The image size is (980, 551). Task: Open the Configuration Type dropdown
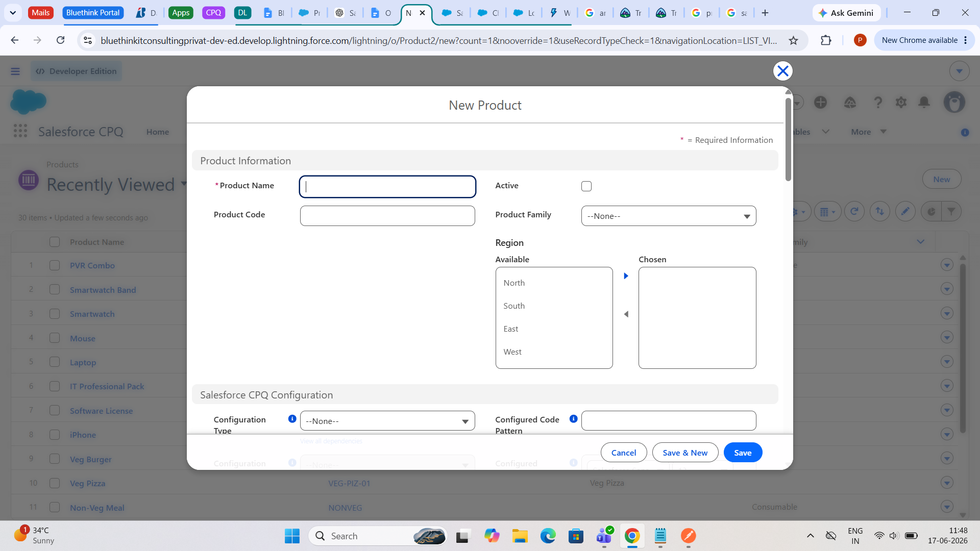pyautogui.click(x=387, y=421)
